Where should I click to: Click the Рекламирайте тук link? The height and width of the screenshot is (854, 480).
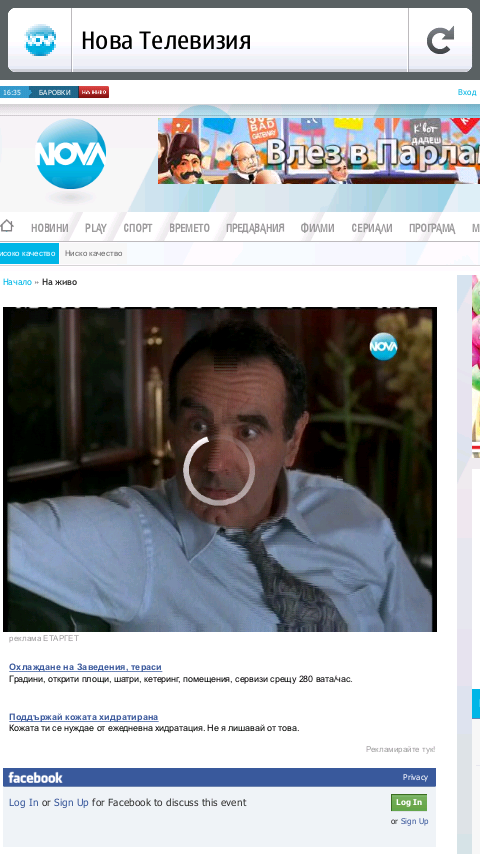[400, 749]
